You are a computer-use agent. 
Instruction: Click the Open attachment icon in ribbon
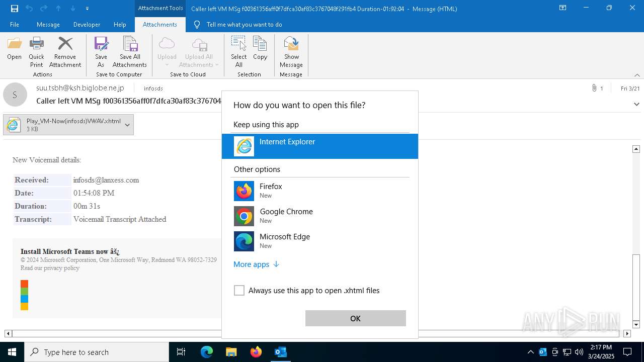coord(14,48)
